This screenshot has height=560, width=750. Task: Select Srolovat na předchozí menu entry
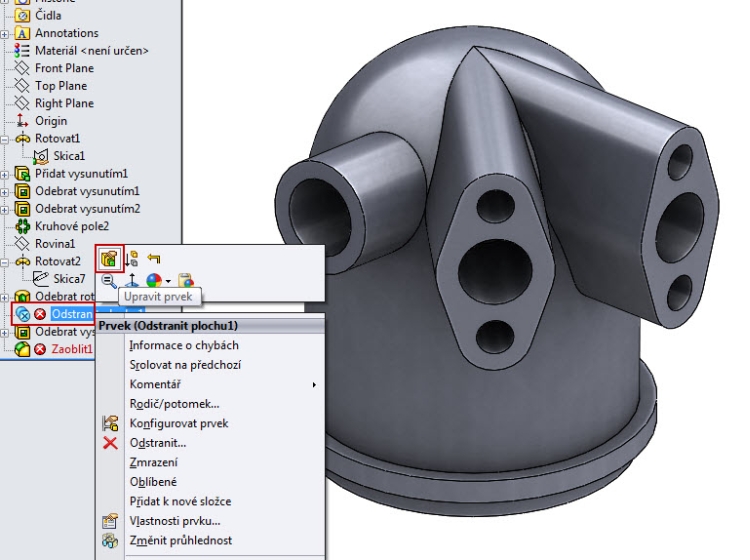point(185,365)
